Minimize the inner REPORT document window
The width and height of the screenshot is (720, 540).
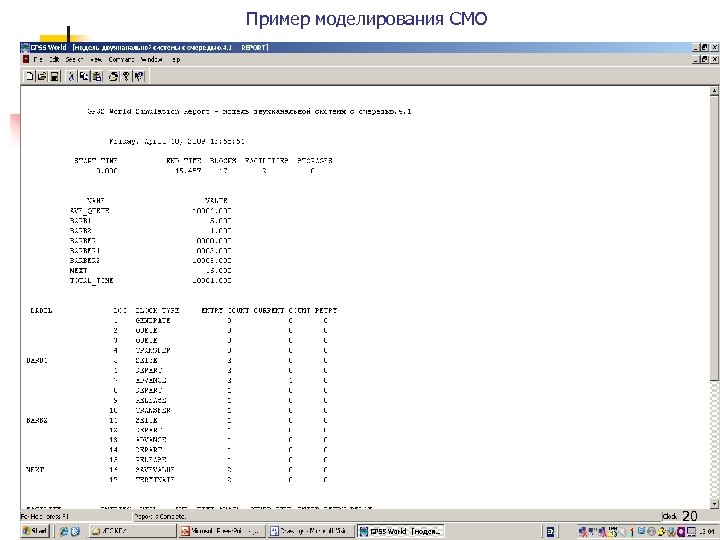696,59
